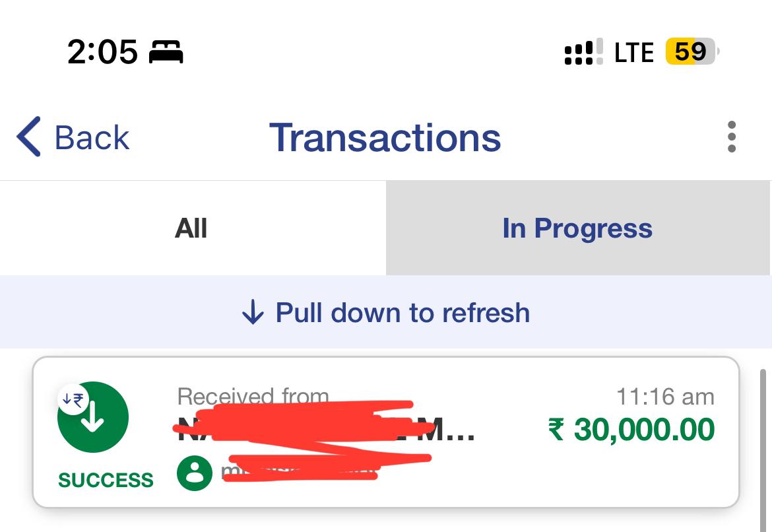Image resolution: width=772 pixels, height=532 pixels.
Task: Tap the battery indicator showing 59
Action: 692,51
